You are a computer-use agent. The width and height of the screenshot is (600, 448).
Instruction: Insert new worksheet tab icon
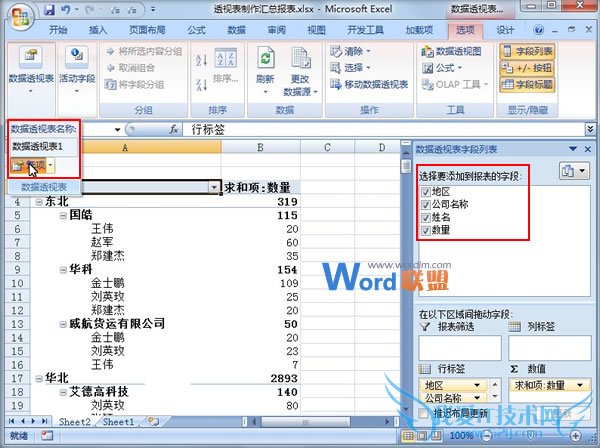153,422
